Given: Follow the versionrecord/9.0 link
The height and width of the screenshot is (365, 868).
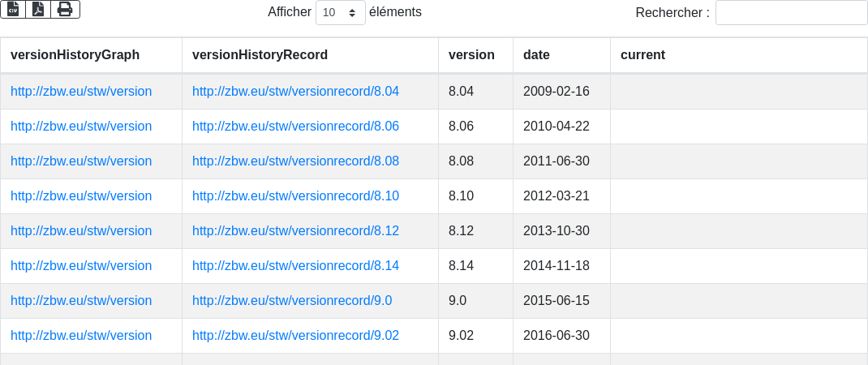Looking at the screenshot, I should (x=292, y=301).
